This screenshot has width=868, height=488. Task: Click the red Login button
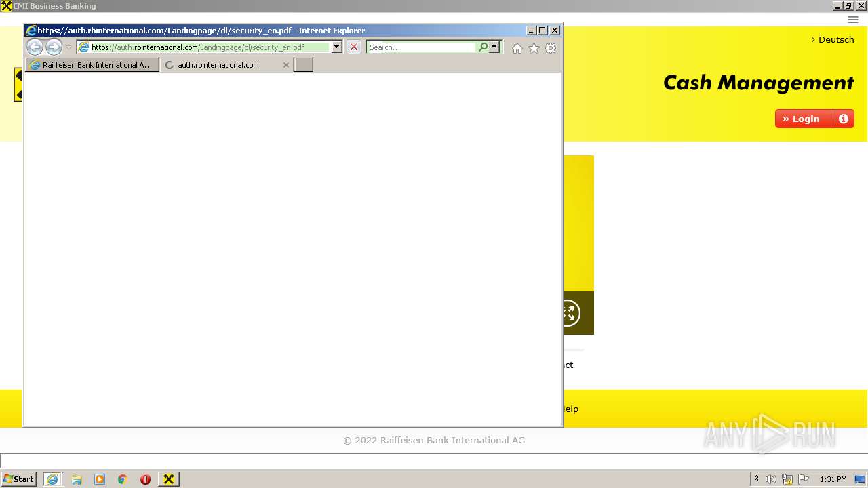(x=804, y=119)
